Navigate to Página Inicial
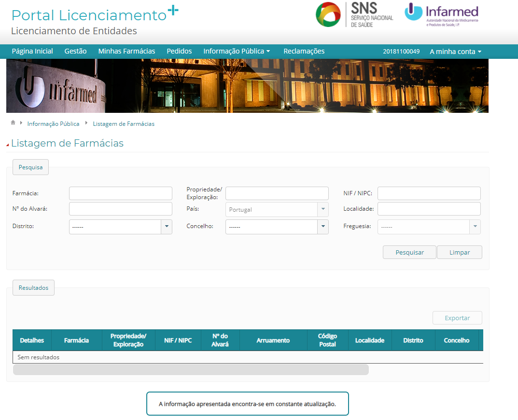The width and height of the screenshot is (518, 420). pyautogui.click(x=32, y=51)
